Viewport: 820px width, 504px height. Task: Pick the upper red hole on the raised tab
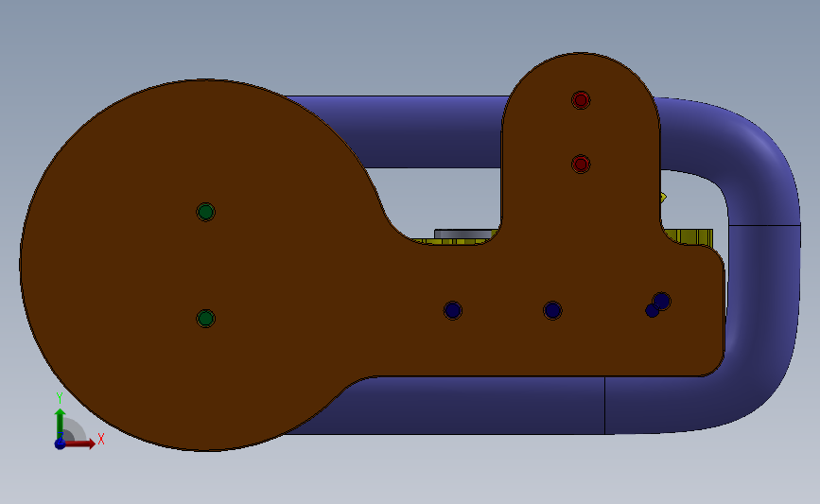581,100
